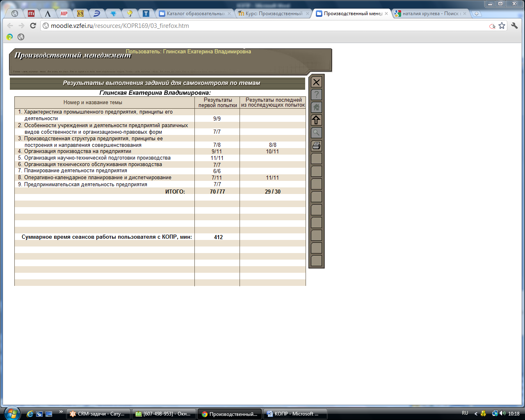Viewport: 525px width, 420px height.
Task: Go to course home via house icon
Action: (316, 107)
